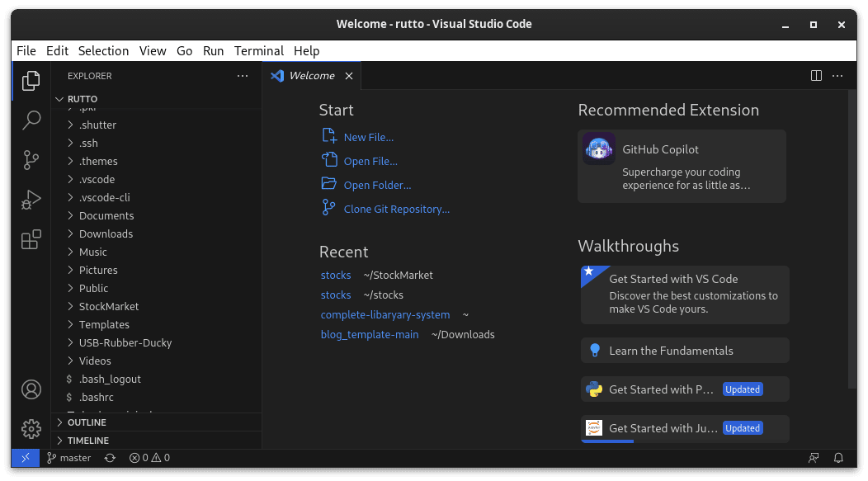Expand the Documents folder
Screen dimensions: 868x481
156,216
